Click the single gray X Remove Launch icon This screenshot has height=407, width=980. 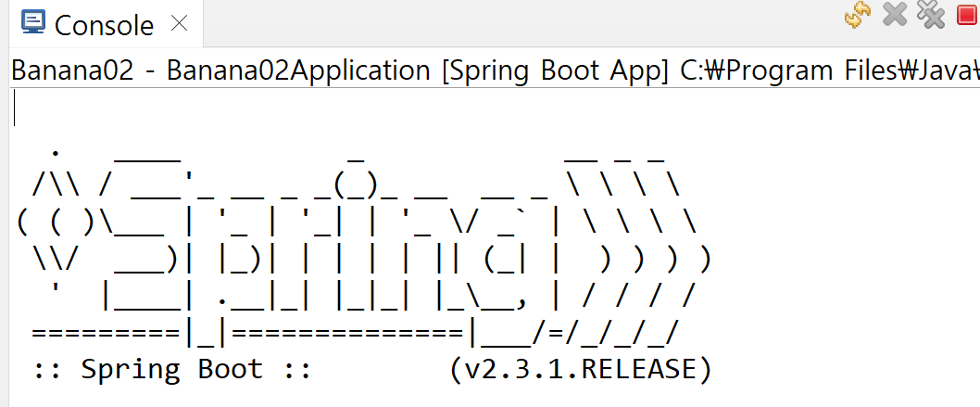pos(895,15)
